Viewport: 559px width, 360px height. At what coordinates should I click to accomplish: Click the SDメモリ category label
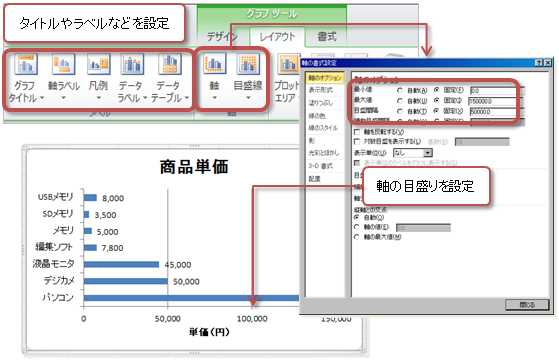58,214
